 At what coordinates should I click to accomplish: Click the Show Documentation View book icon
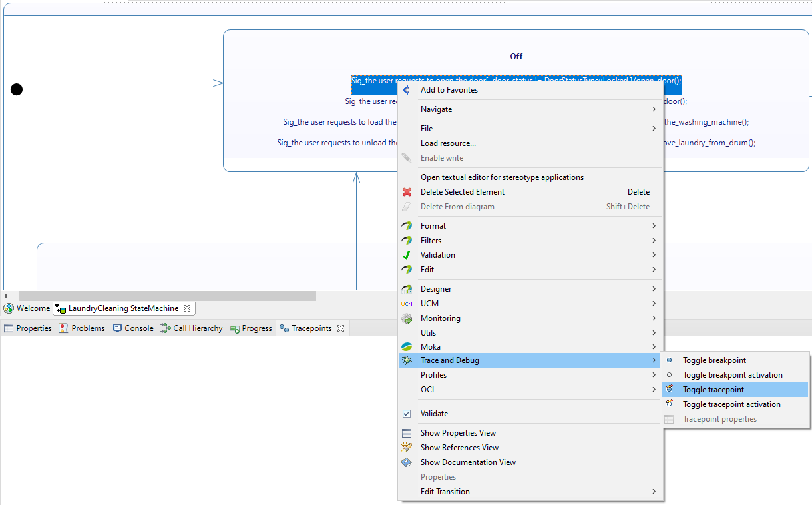(407, 462)
